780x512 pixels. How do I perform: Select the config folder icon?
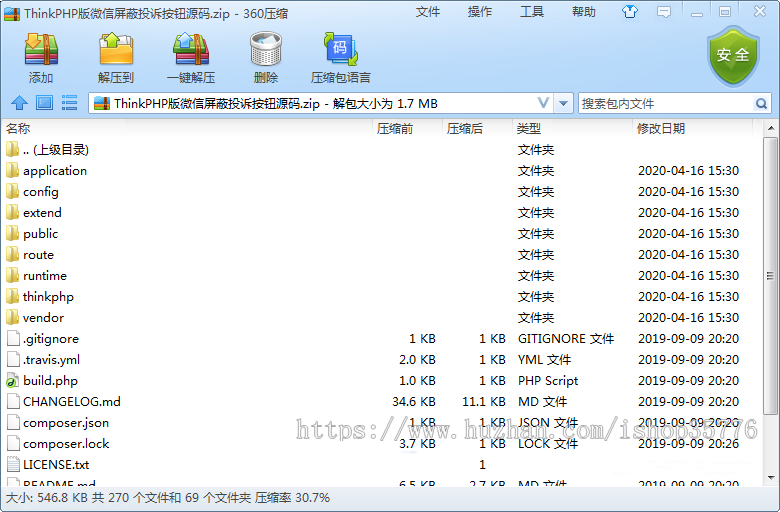(13, 191)
